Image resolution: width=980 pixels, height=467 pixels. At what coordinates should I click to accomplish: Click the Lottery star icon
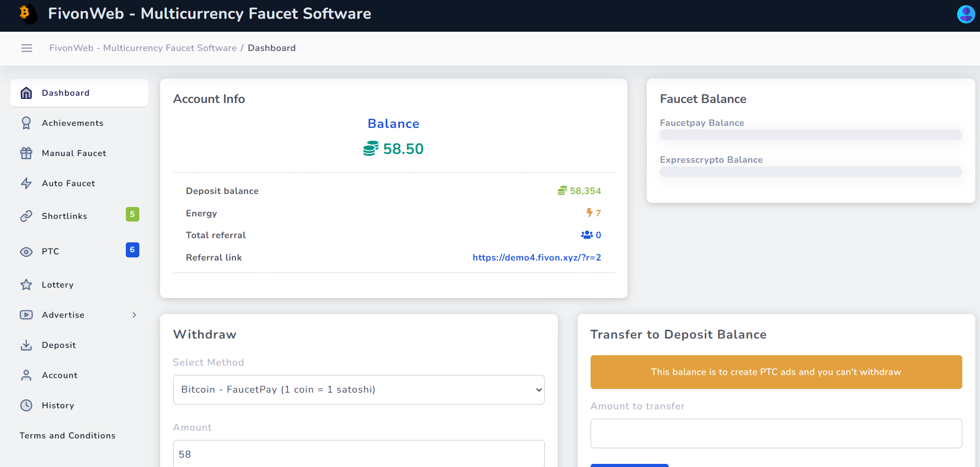pyautogui.click(x=26, y=285)
